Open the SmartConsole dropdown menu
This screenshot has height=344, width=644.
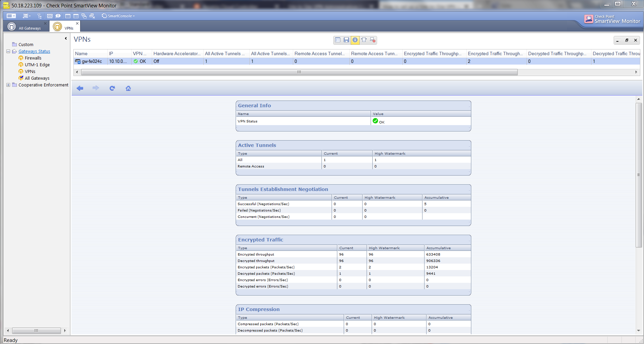click(x=118, y=16)
